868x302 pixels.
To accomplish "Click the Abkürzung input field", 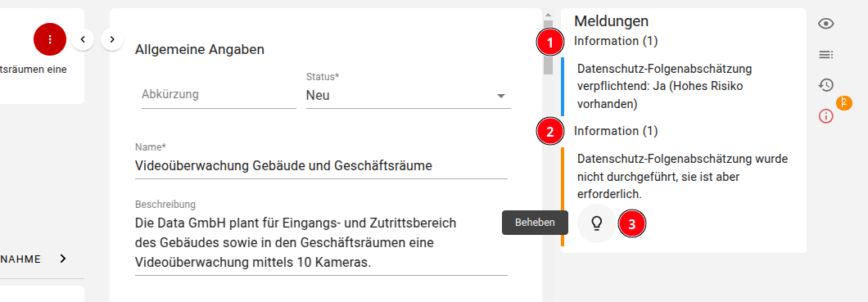I will (219, 95).
